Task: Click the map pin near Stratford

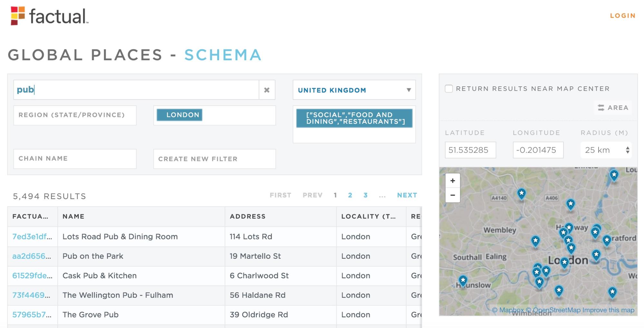Action: click(x=607, y=239)
